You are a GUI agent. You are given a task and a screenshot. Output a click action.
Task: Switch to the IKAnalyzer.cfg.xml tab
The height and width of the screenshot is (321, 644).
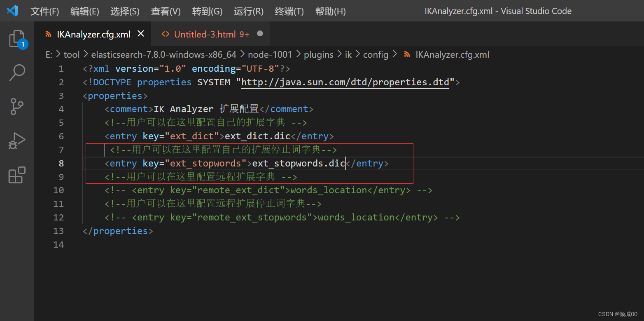click(x=93, y=34)
